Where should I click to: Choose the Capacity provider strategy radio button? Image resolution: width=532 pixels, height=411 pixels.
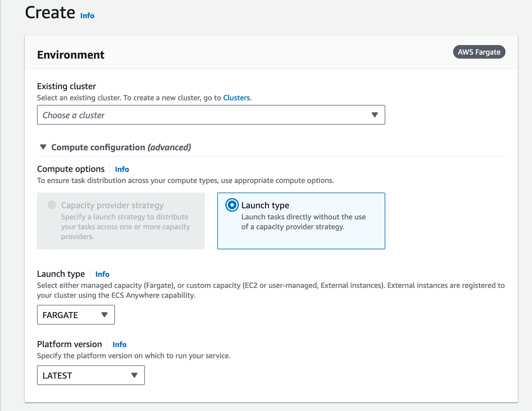tap(52, 205)
